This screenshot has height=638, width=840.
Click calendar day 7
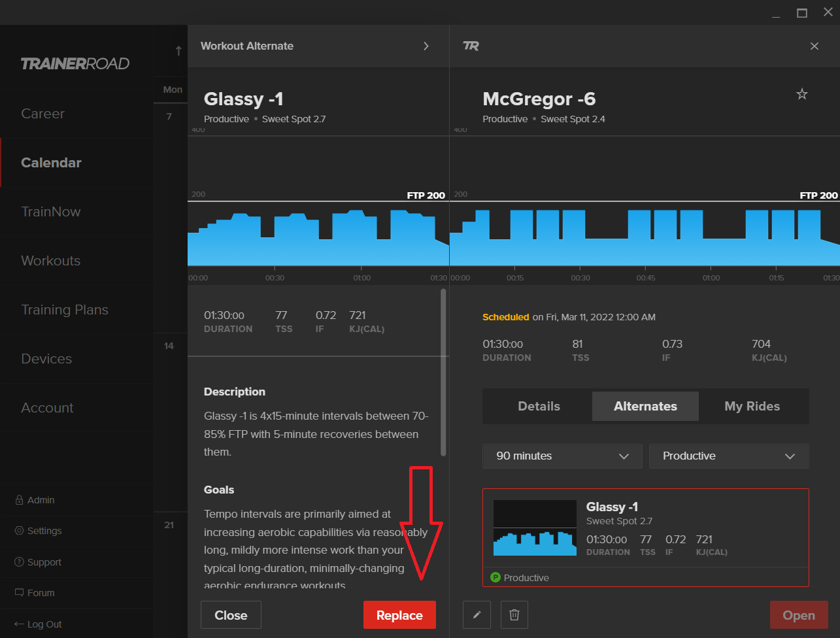point(169,117)
